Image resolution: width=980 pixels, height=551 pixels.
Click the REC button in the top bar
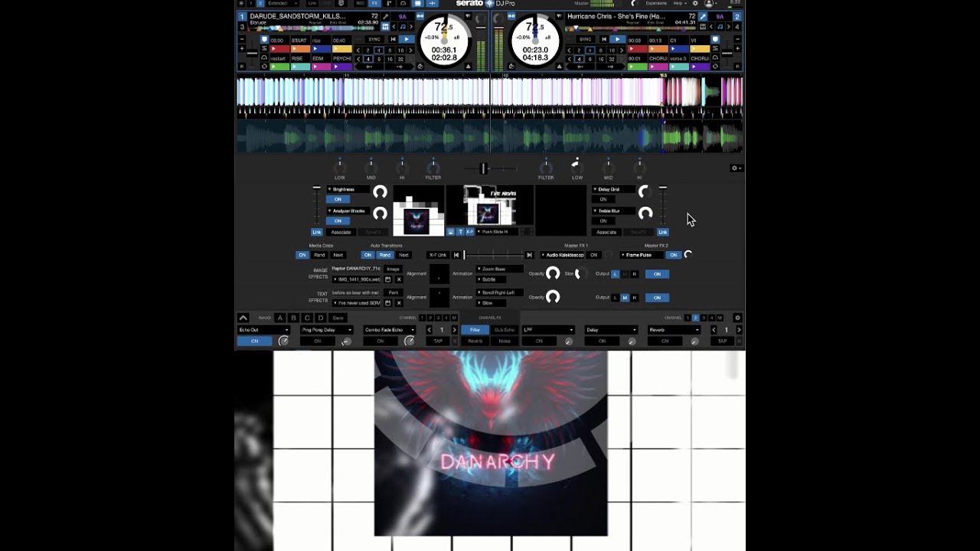click(x=361, y=3)
